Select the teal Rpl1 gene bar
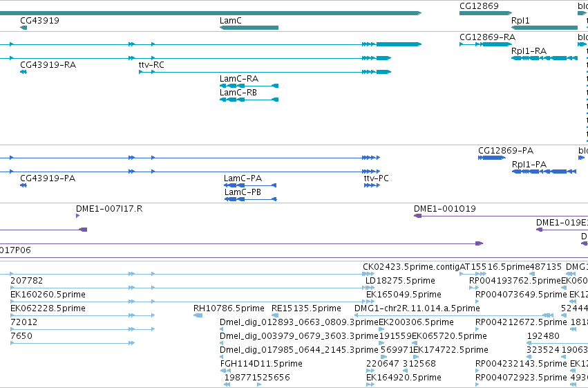Viewport: 588px width, 388px height. [544, 28]
